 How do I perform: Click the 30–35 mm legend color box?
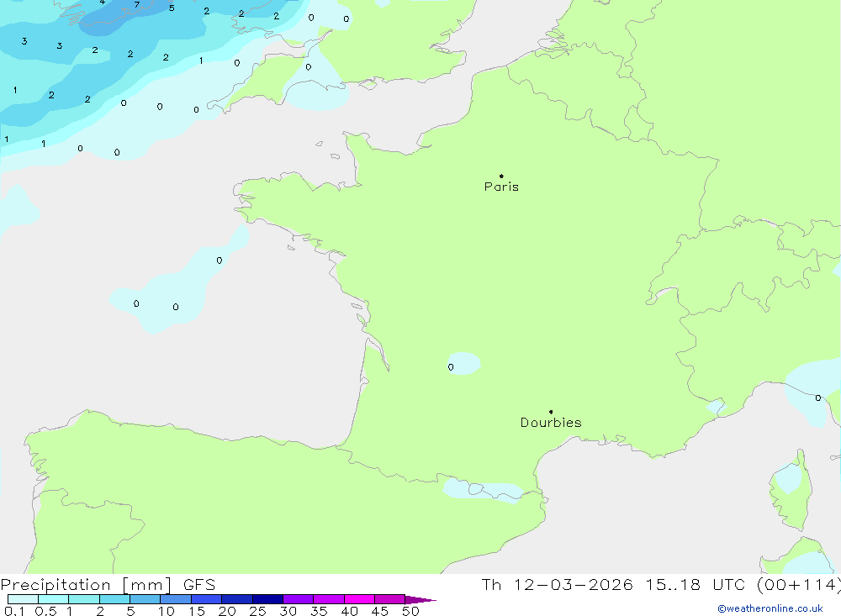[299, 599]
